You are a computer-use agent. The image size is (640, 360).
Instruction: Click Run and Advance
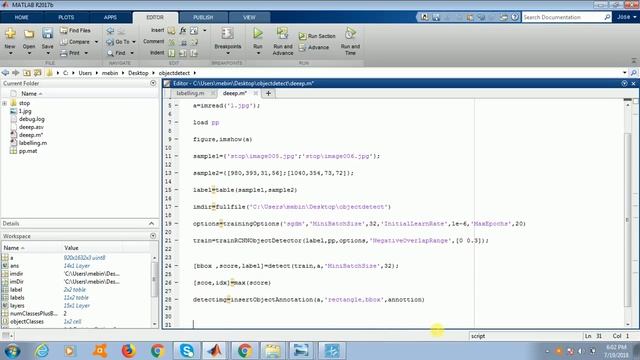coord(283,41)
